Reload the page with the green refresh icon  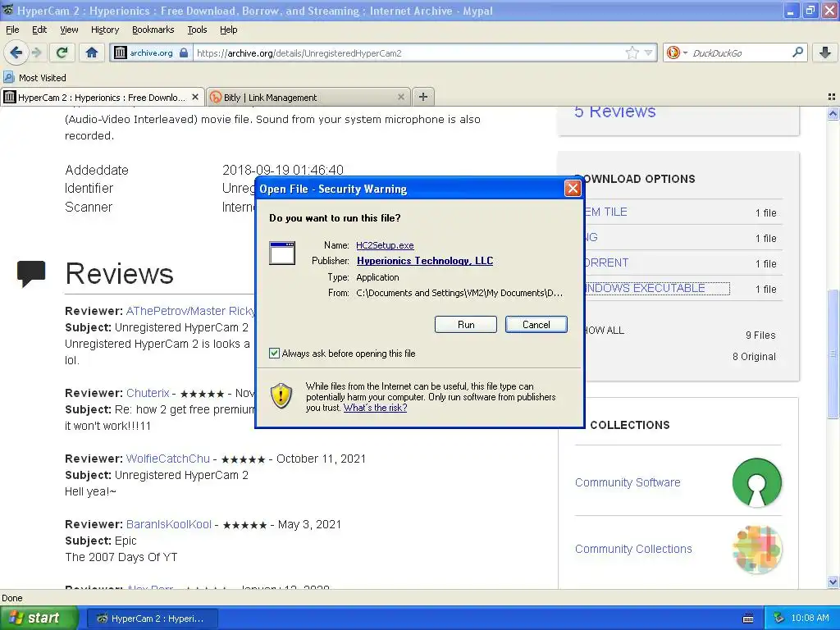(x=62, y=52)
